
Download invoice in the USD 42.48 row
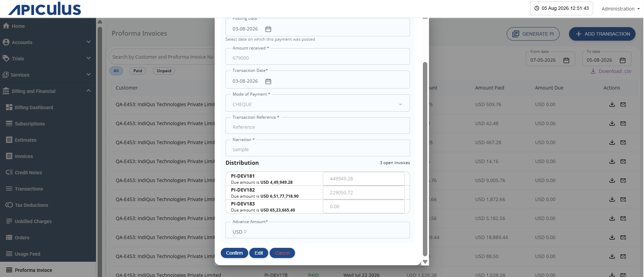[x=612, y=123]
